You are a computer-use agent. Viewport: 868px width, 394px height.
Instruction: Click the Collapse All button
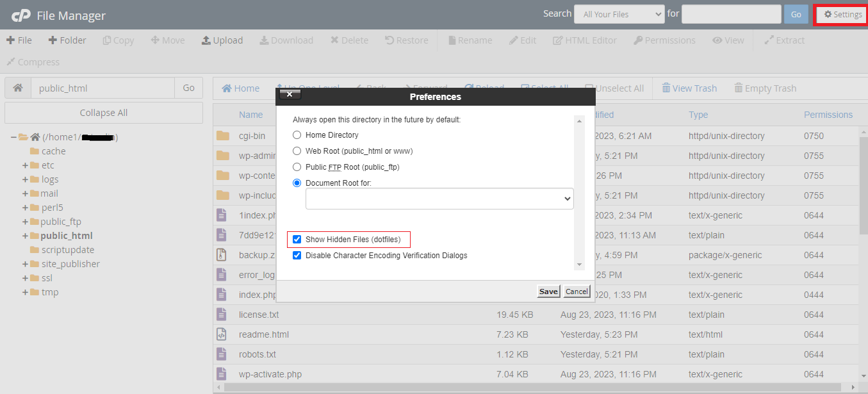coord(103,113)
